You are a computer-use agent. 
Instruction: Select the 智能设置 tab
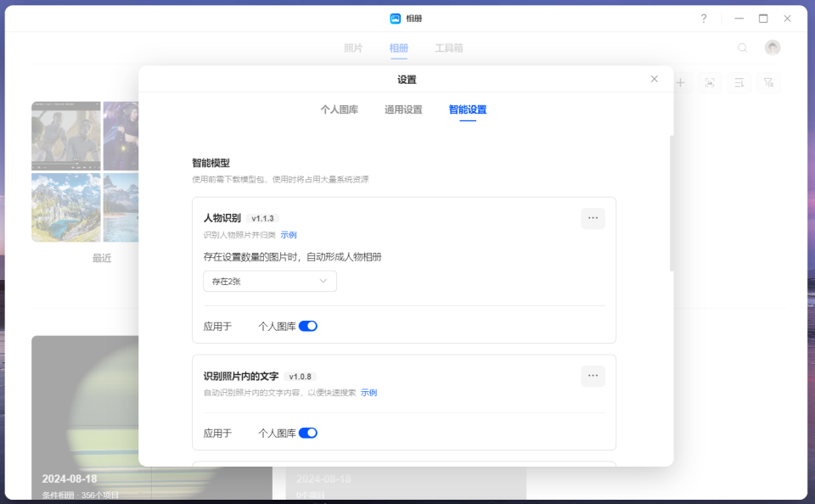pos(467,109)
